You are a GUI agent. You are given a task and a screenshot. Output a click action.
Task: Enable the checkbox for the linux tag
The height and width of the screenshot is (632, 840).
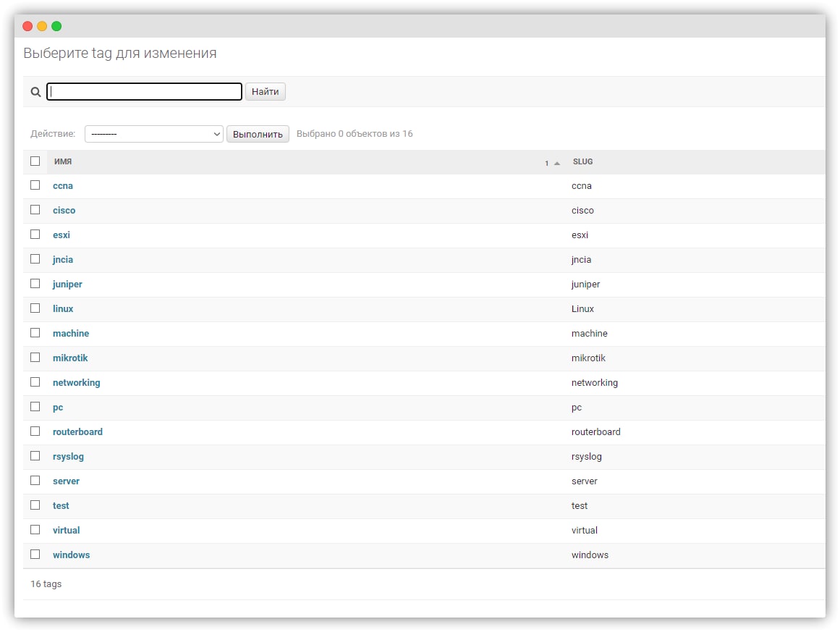tap(35, 308)
